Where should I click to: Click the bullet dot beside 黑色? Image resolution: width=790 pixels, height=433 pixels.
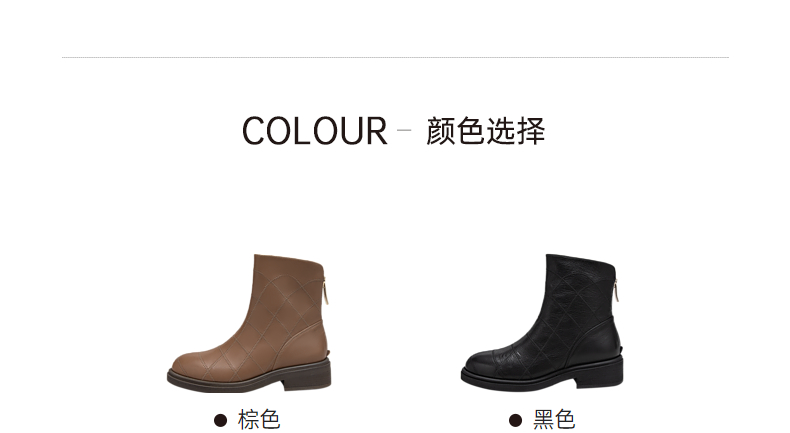(515, 420)
